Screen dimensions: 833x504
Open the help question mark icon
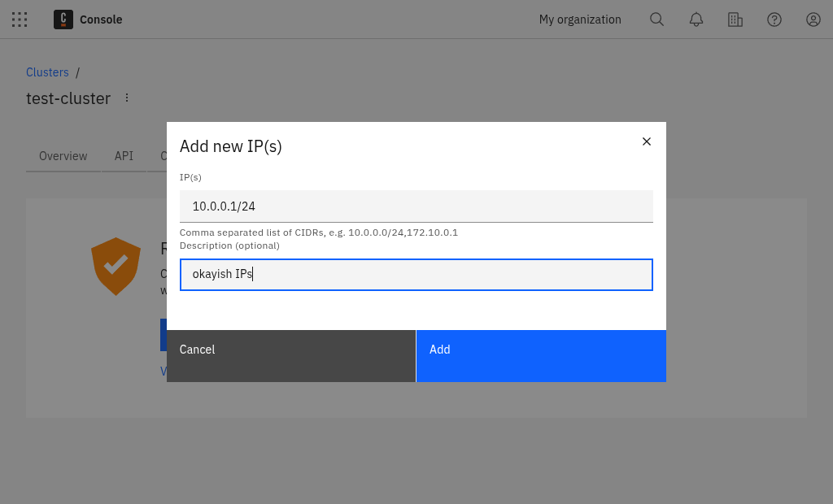pos(774,19)
